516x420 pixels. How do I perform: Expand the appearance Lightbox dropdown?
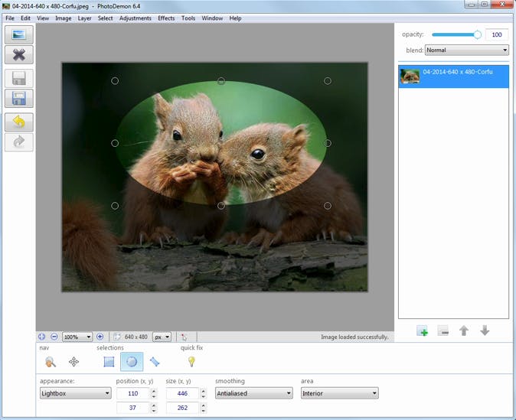click(x=76, y=393)
